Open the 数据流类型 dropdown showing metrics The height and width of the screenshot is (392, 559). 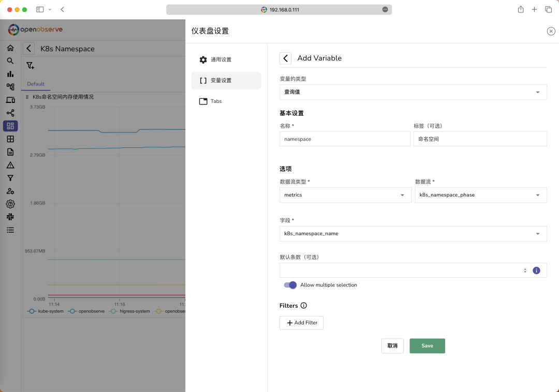(345, 195)
